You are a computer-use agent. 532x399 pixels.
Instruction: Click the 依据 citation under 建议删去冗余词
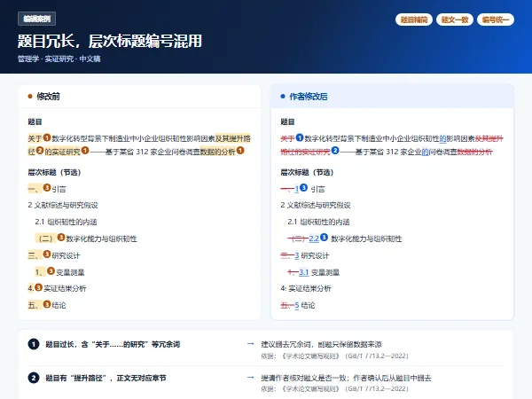tap(334, 356)
